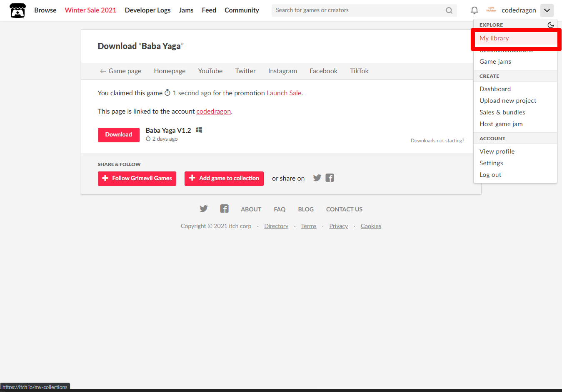Open the YouTube tab

click(210, 71)
